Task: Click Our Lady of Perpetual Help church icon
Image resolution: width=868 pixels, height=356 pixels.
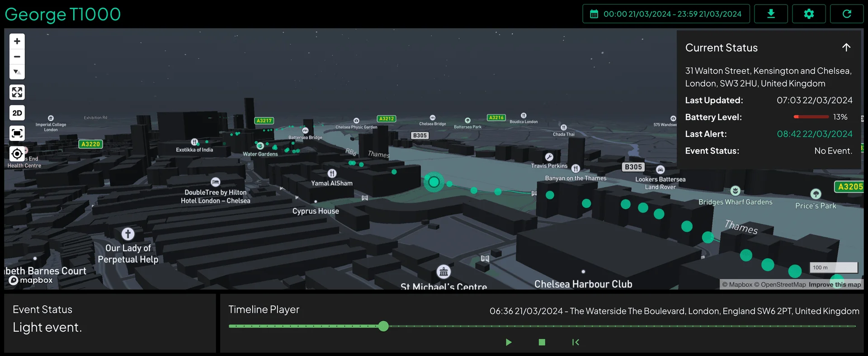Action: point(128,234)
